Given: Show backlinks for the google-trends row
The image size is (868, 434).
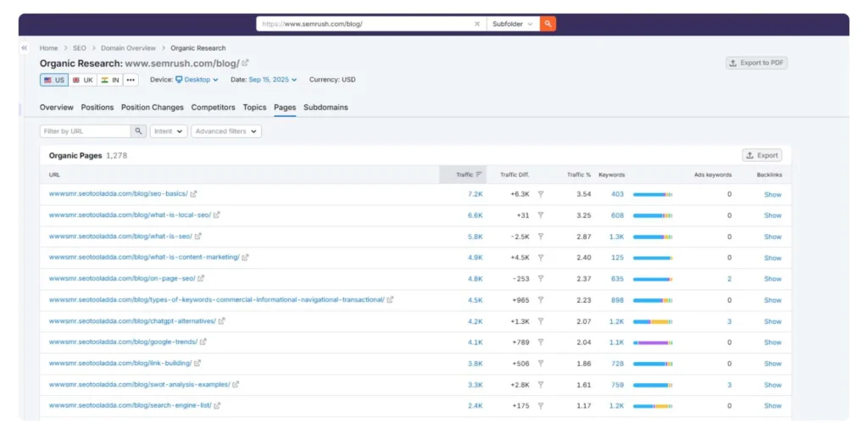Looking at the screenshot, I should click(x=773, y=342).
